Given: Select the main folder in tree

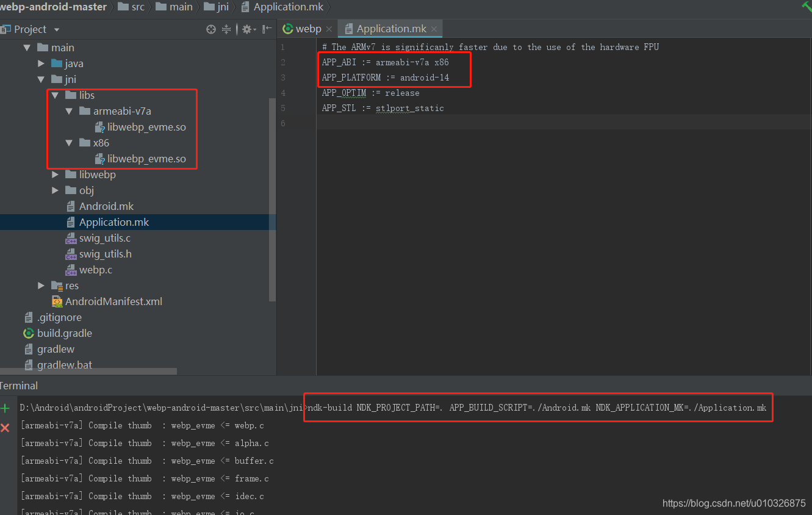Looking at the screenshot, I should (56, 48).
